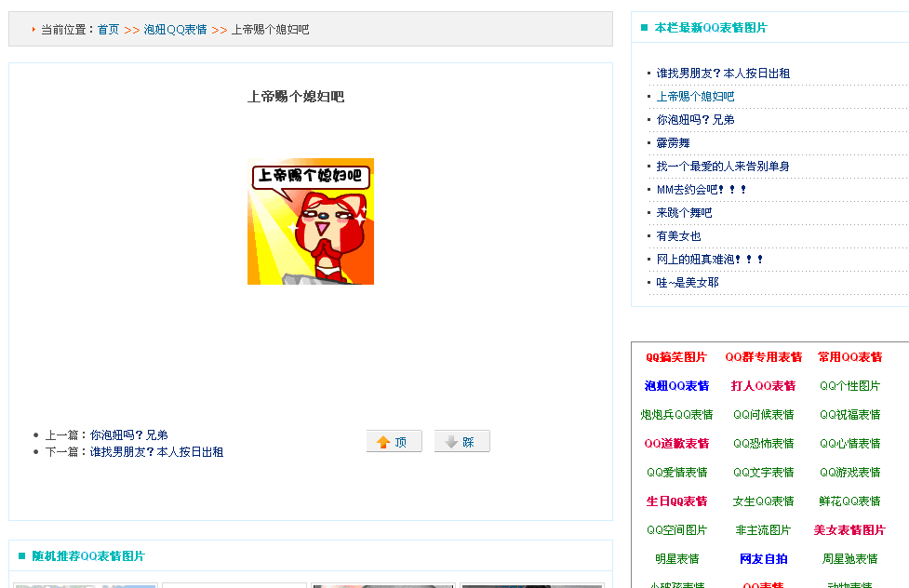Go to 泡妞QQ表情 category in grid
The image size is (909, 588).
point(676,385)
